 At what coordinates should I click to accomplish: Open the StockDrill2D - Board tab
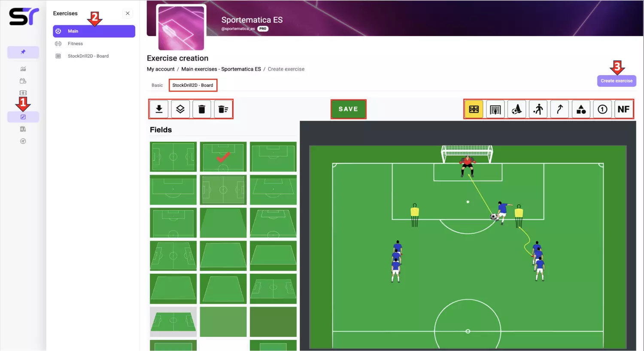click(193, 85)
